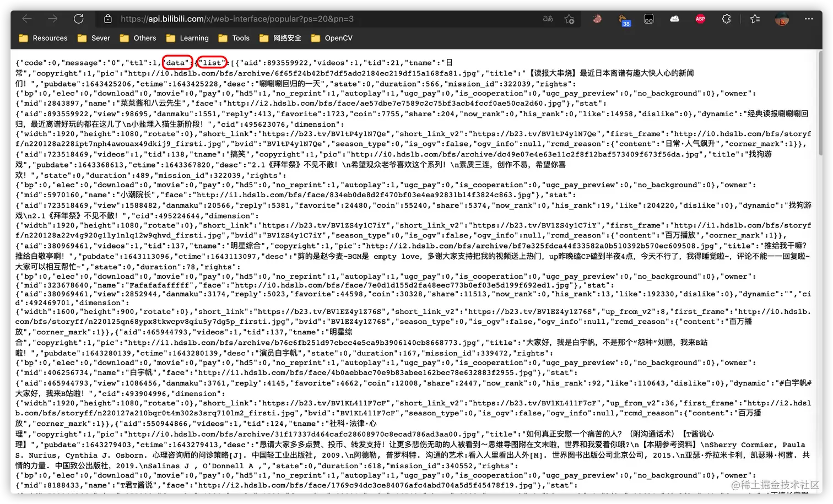The width and height of the screenshot is (833, 504).
Task: Open the OpenCV bookmark folder
Action: pyautogui.click(x=332, y=38)
